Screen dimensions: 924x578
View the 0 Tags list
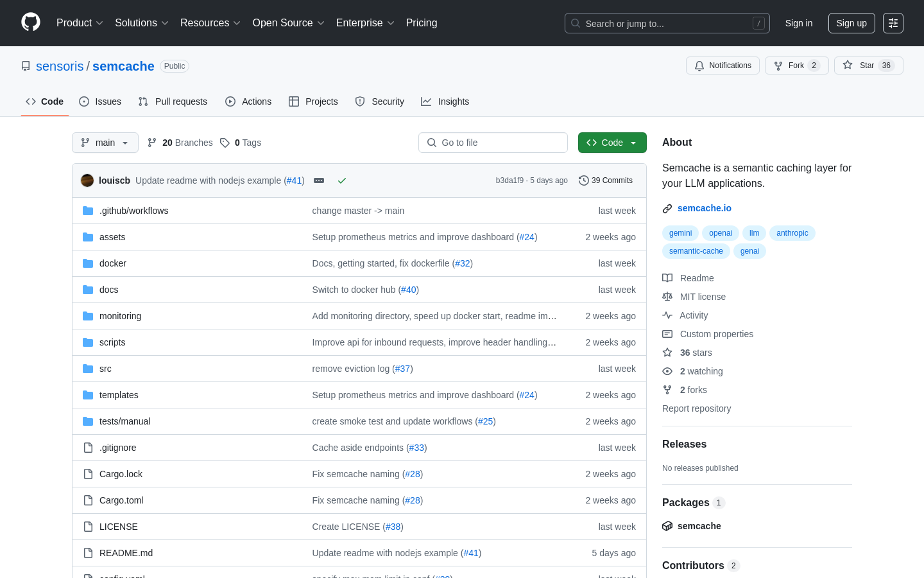click(x=241, y=143)
